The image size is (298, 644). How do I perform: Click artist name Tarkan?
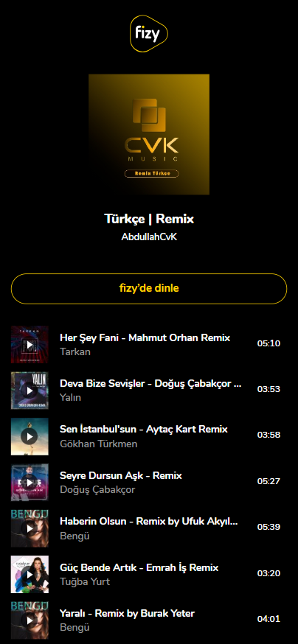coord(75,352)
